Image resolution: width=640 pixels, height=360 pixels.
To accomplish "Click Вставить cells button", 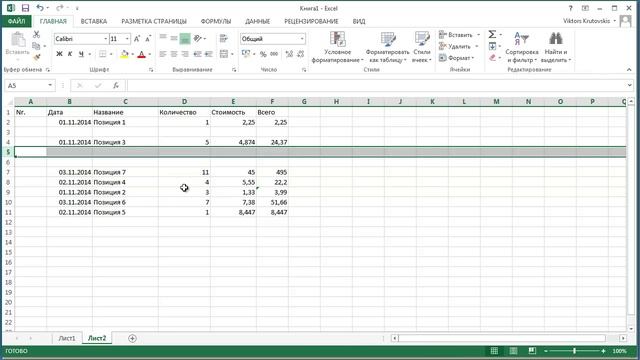I will click(456, 35).
